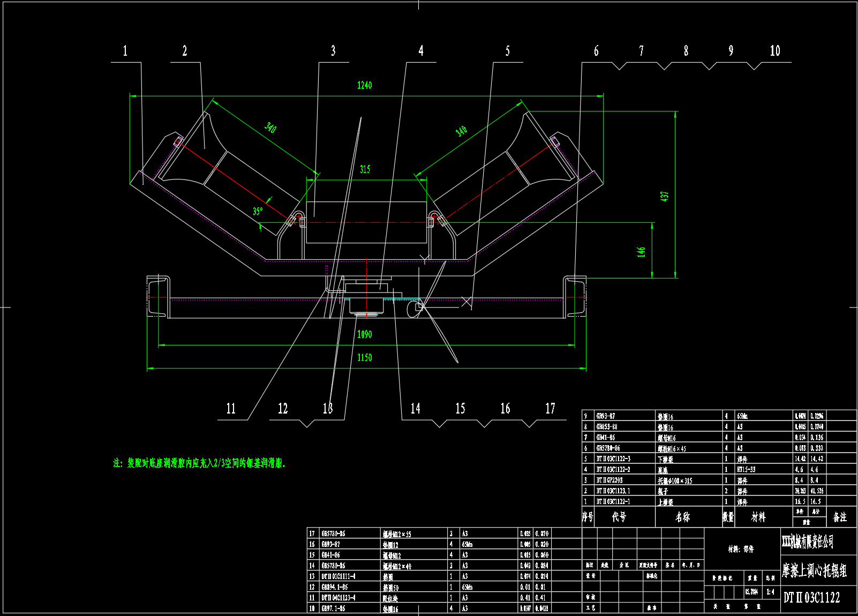Click the 1090 dimension value
Viewport: 858px width, 616px height.
pyautogui.click(x=364, y=334)
